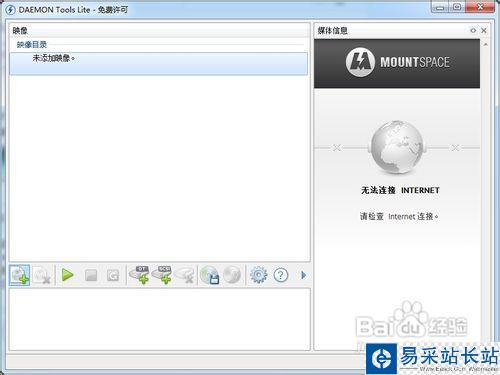The height and width of the screenshot is (375, 500).
Task: Close the 媒体信息 panel
Action: 484,31
